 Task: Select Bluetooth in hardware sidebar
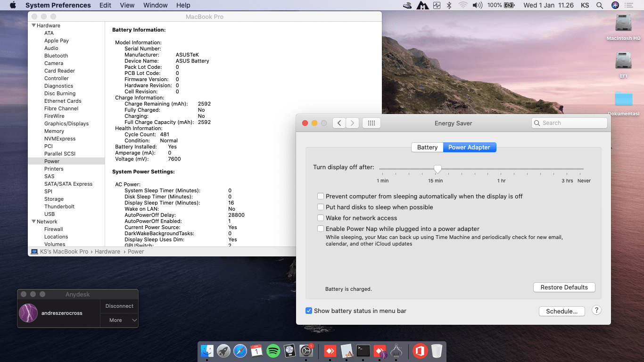tap(56, 56)
